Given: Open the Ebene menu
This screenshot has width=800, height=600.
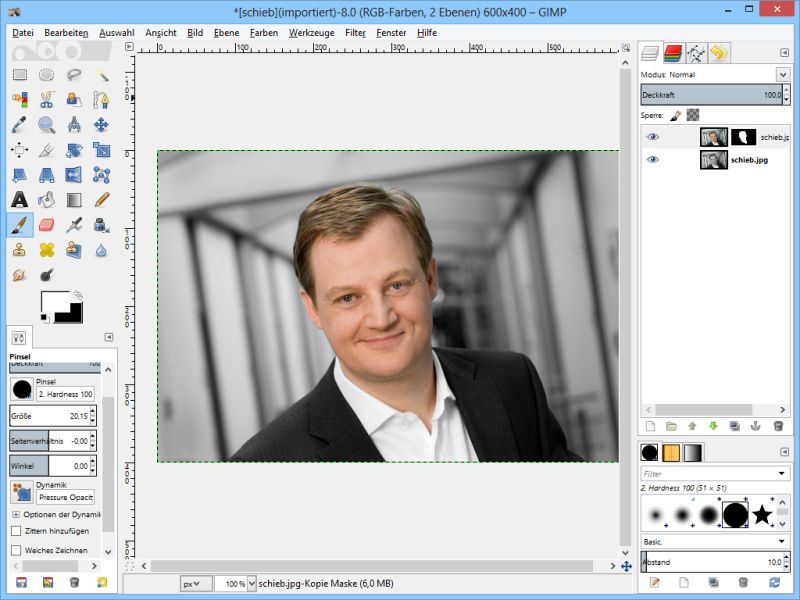Looking at the screenshot, I should [227, 33].
